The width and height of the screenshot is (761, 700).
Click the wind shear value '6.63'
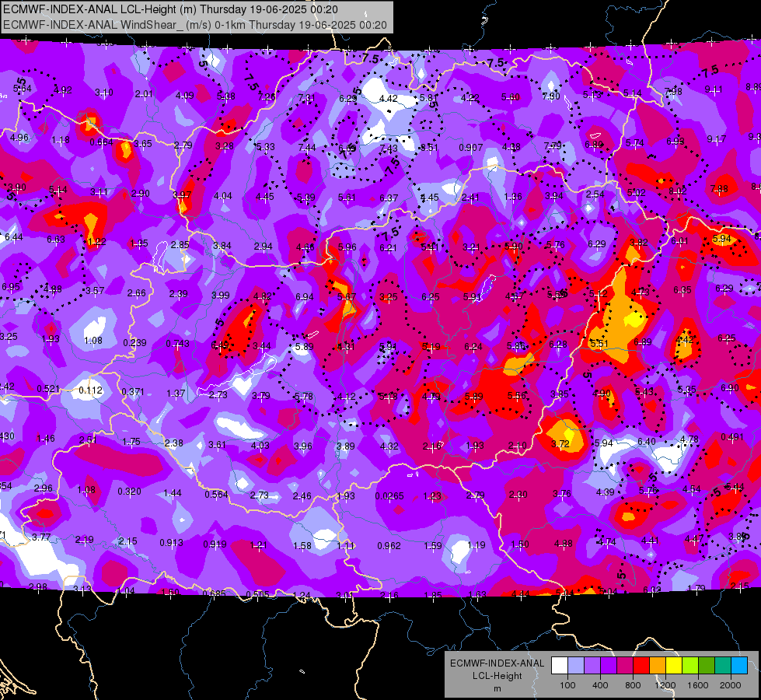point(56,239)
